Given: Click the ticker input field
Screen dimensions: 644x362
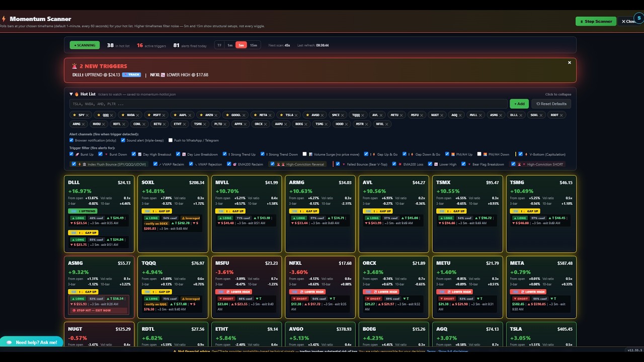Looking at the screenshot, I should click(288, 104).
